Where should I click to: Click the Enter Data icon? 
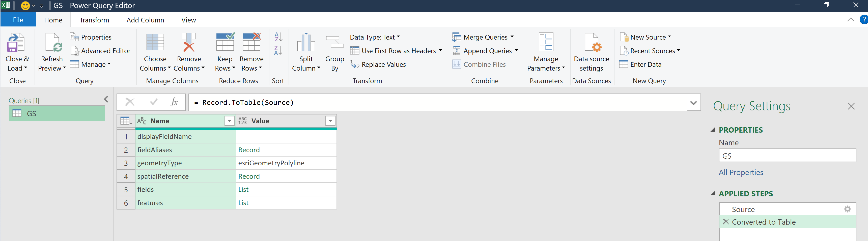[624, 64]
